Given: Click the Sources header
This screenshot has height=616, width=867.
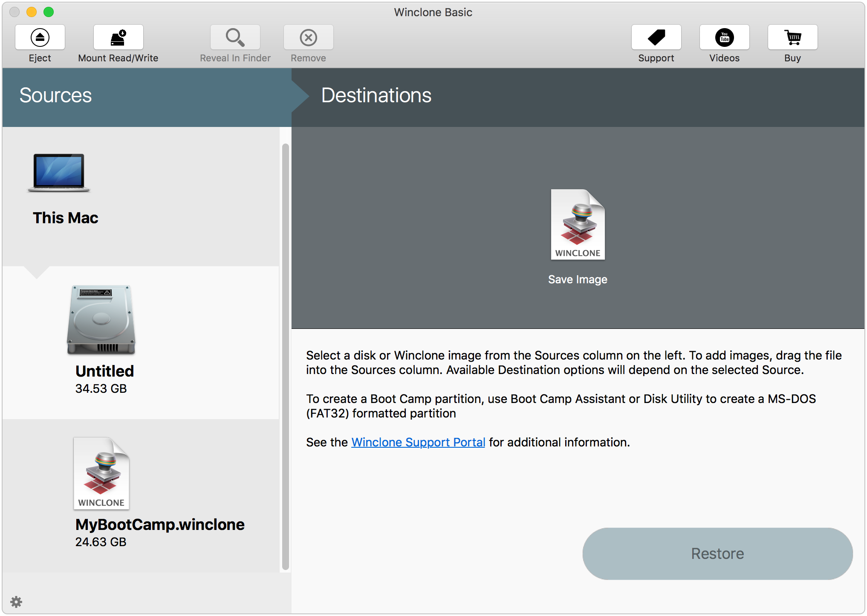Looking at the screenshot, I should (x=55, y=95).
